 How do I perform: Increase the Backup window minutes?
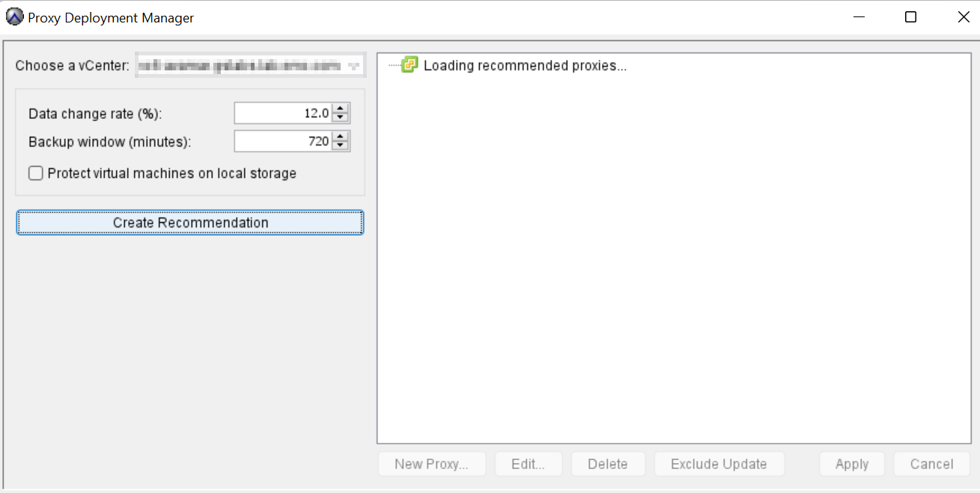[x=341, y=137]
